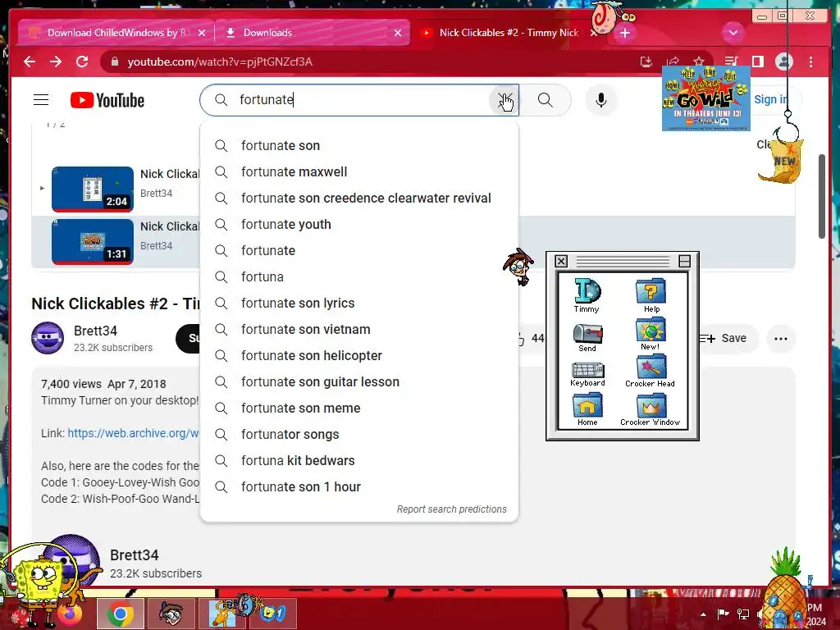Choose 'fortunate son vietnam' suggestion
840x630 pixels.
point(359,330)
